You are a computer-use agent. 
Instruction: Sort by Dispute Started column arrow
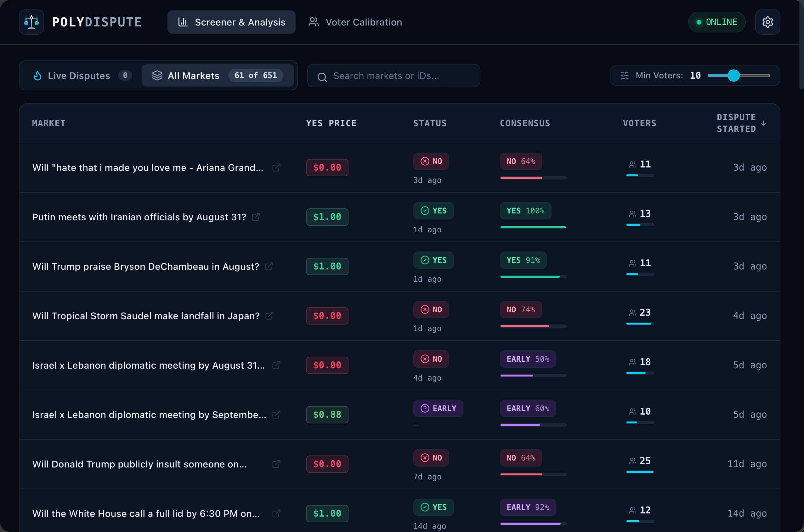pos(764,123)
